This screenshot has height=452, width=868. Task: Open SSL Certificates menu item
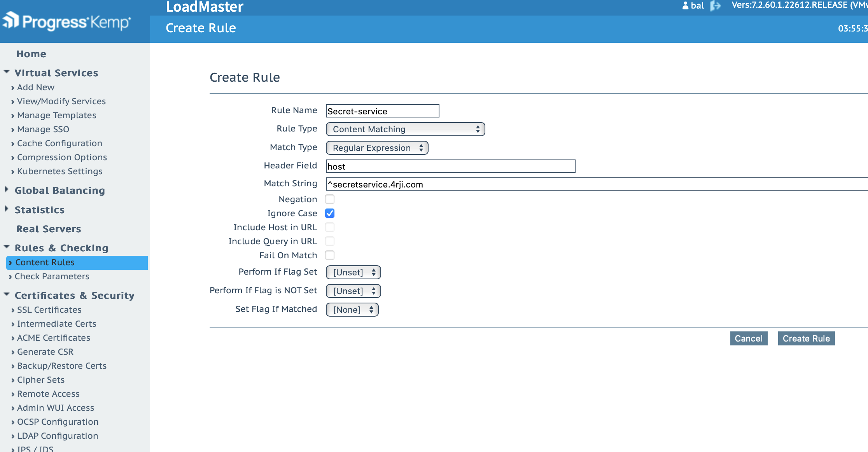(x=49, y=310)
